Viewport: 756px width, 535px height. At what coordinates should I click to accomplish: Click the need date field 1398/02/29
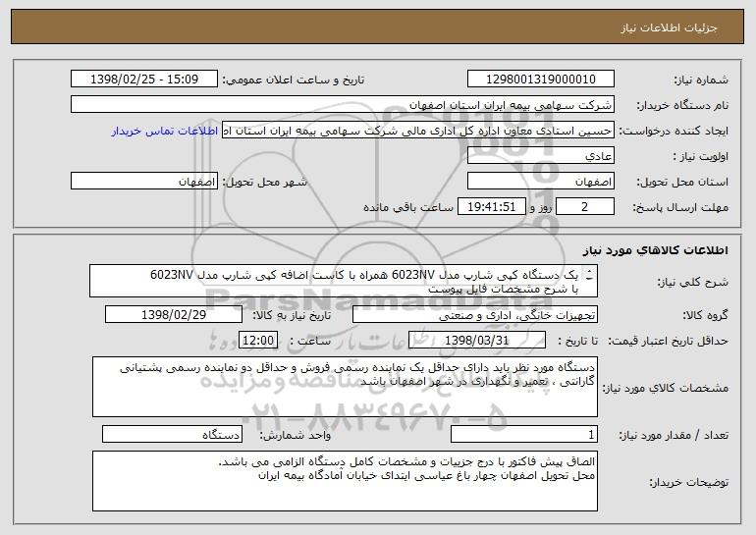click(174, 315)
